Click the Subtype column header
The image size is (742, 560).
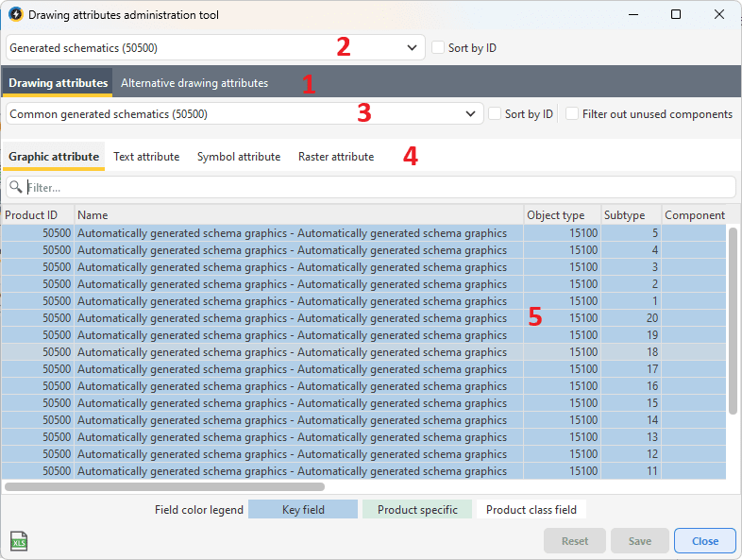coord(631,215)
